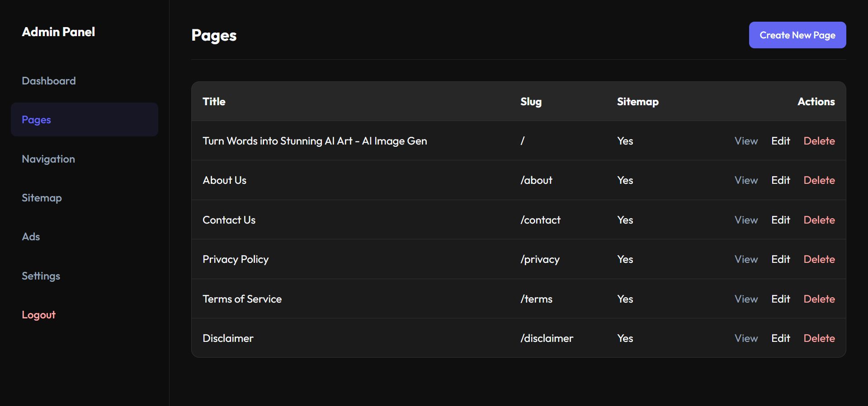868x406 pixels.
Task: Open Settings from the sidebar
Action: pyautogui.click(x=41, y=276)
